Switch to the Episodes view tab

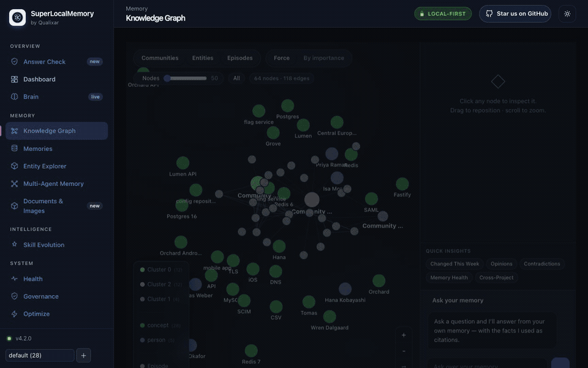click(239, 58)
